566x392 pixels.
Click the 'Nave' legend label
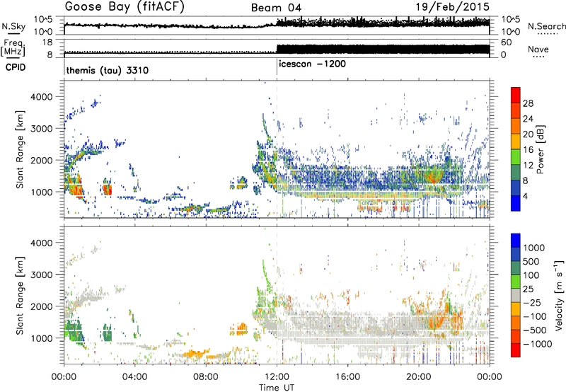tap(538, 49)
